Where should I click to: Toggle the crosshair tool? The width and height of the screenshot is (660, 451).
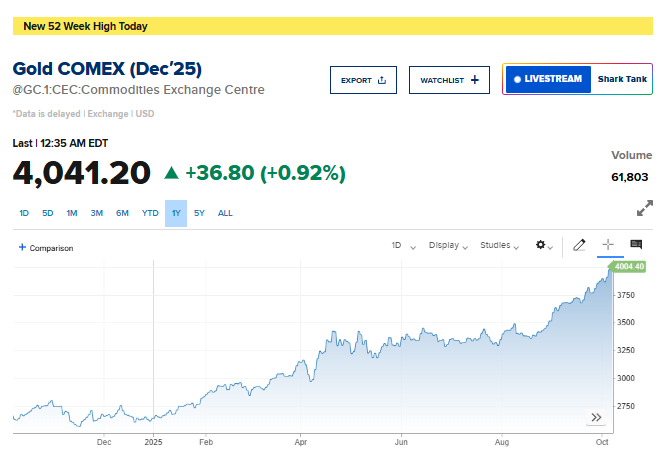(x=607, y=245)
